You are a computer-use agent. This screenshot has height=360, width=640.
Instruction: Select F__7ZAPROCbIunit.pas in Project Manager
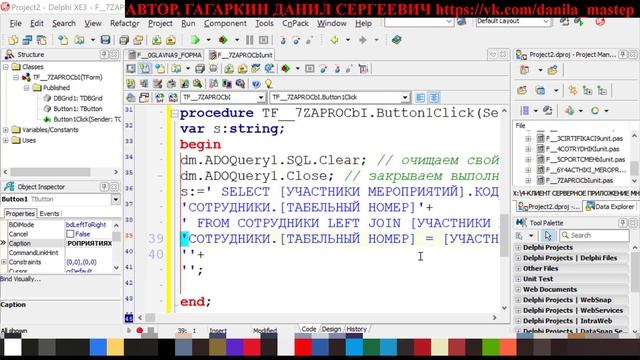[x=579, y=180]
